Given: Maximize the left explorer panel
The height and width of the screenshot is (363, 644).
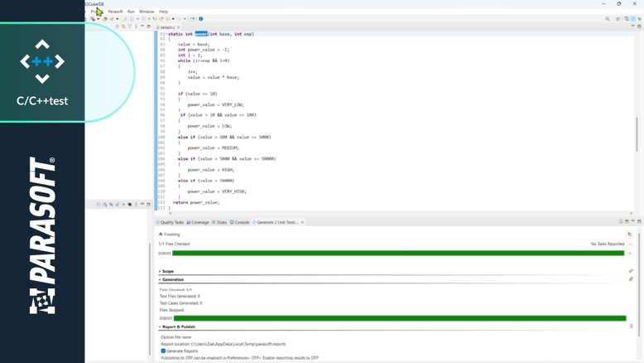Looking at the screenshot, I should 149,27.
